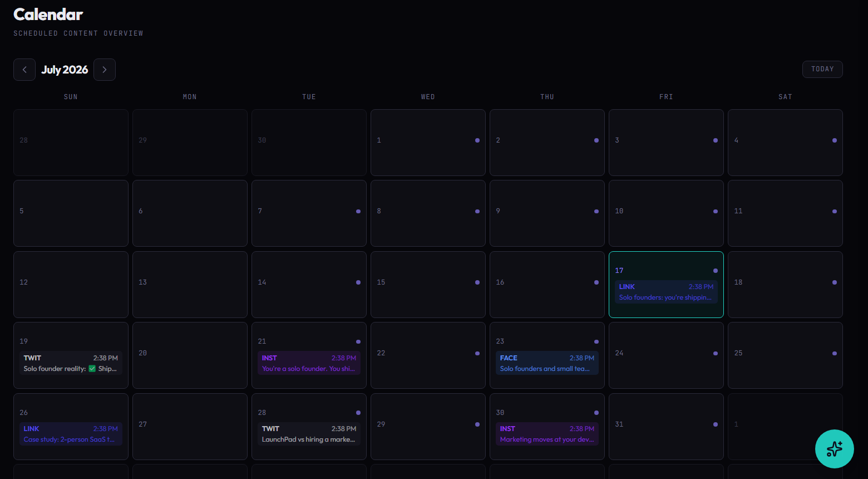Viewport: 868px width, 479px height.
Task: Open the TWIT post on July 19
Action: [x=71, y=363]
